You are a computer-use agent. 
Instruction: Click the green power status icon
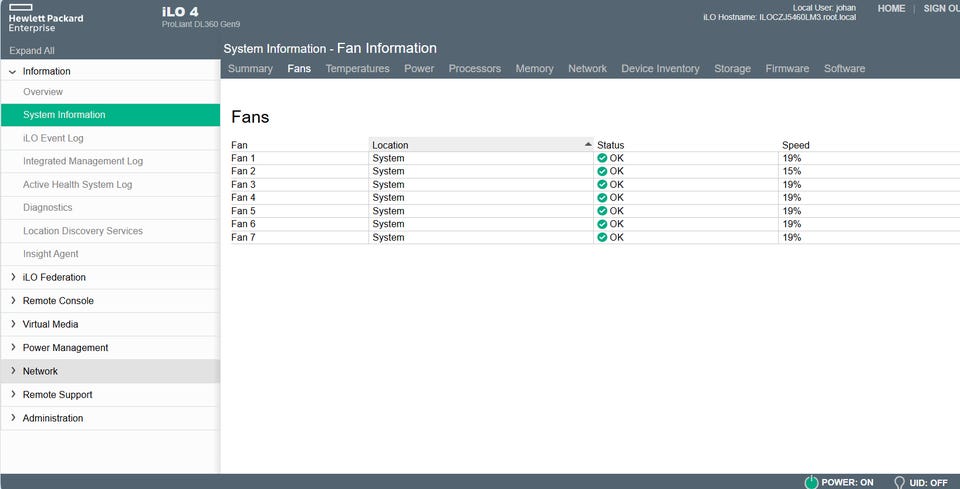[811, 482]
